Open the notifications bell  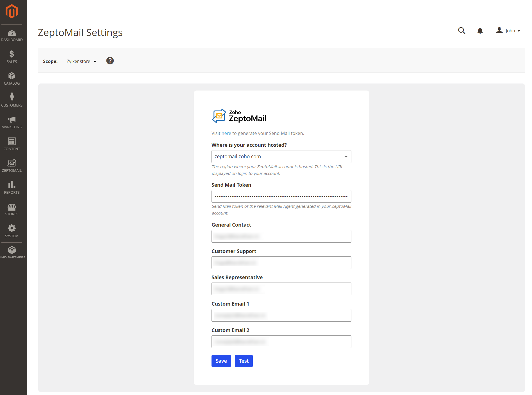click(480, 31)
